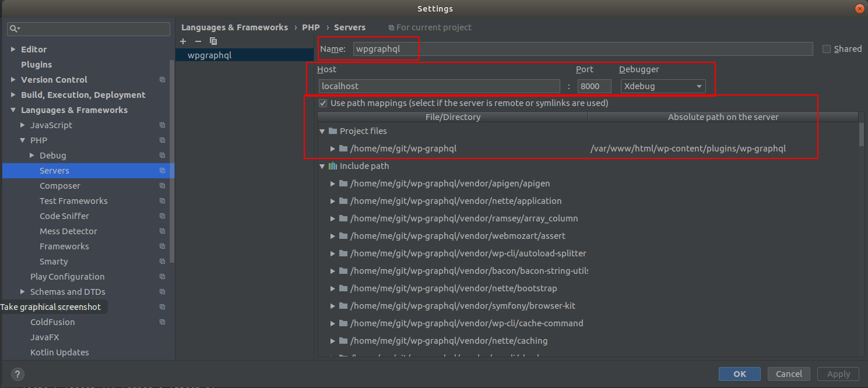Screen dimensions: 868x388
Task: Select ColdFusion in the settings tree
Action: (x=52, y=322)
